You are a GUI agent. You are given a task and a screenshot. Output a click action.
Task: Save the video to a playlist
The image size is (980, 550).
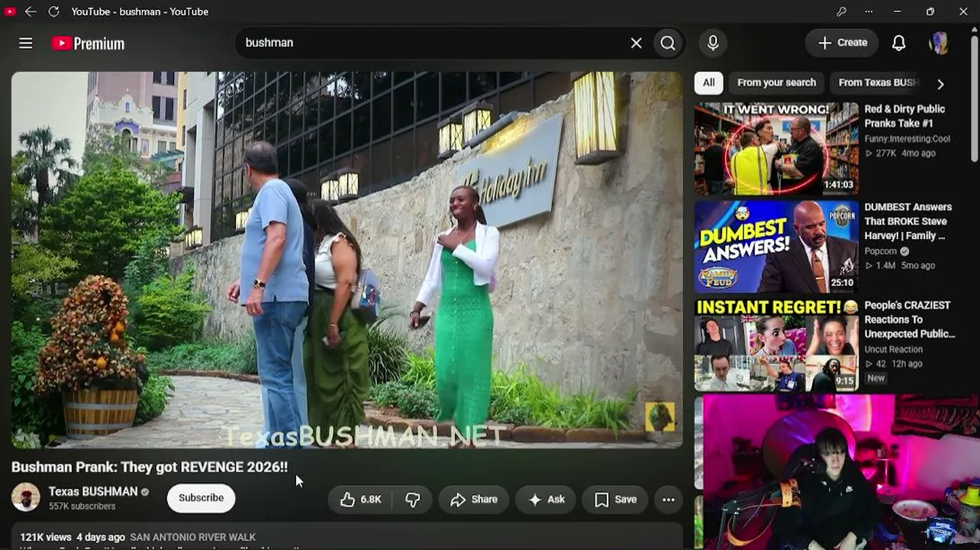(x=615, y=500)
